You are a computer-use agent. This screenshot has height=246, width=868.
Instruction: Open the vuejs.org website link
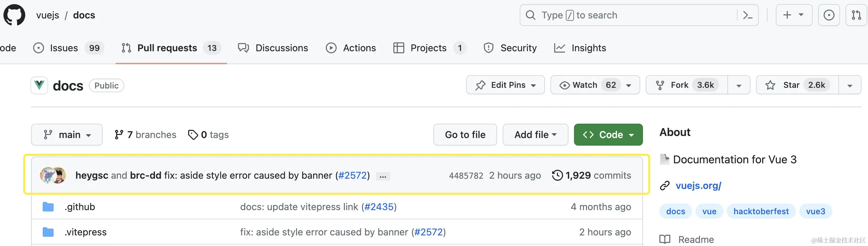(698, 186)
